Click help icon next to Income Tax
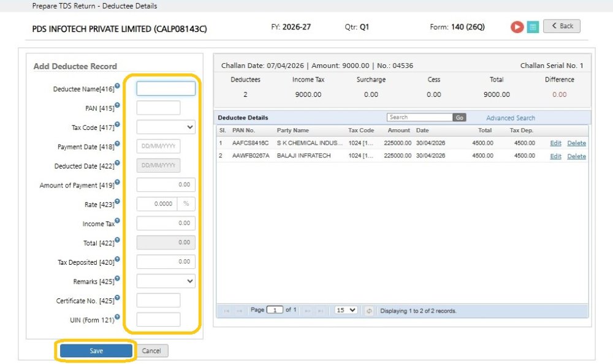613x364 pixels. 117,221
